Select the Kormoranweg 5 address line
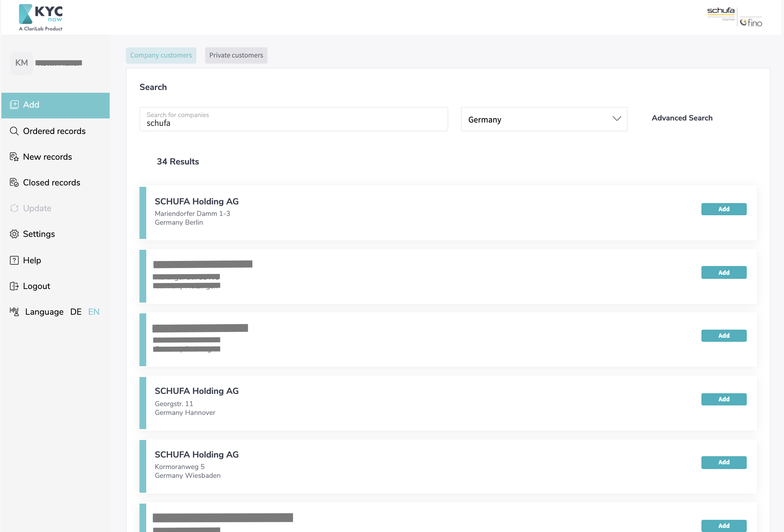The image size is (784, 532). click(179, 467)
